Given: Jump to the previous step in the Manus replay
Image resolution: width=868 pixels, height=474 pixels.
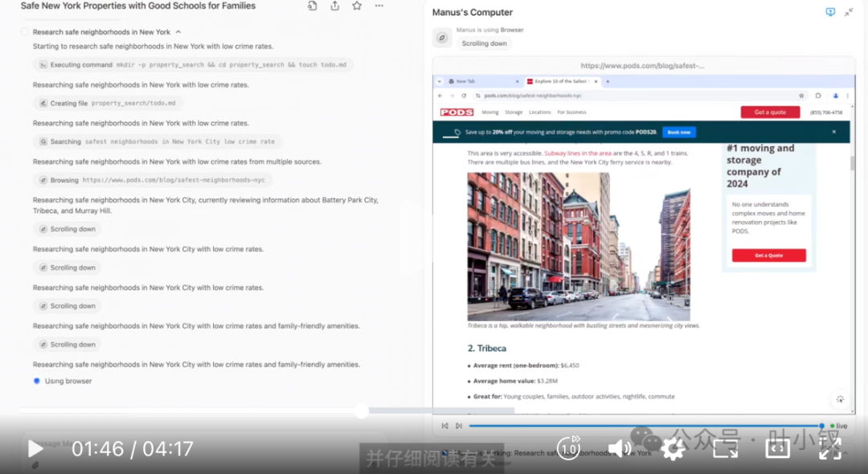Looking at the screenshot, I should (444, 426).
